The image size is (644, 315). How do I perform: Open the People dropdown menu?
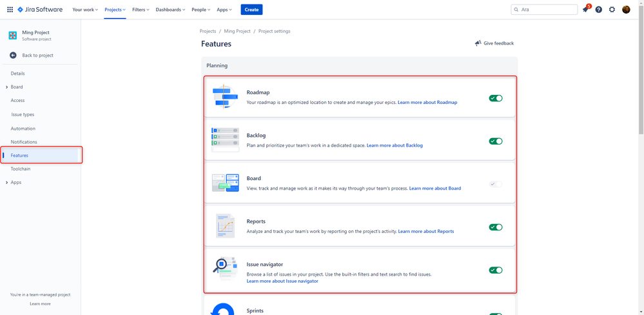[201, 10]
